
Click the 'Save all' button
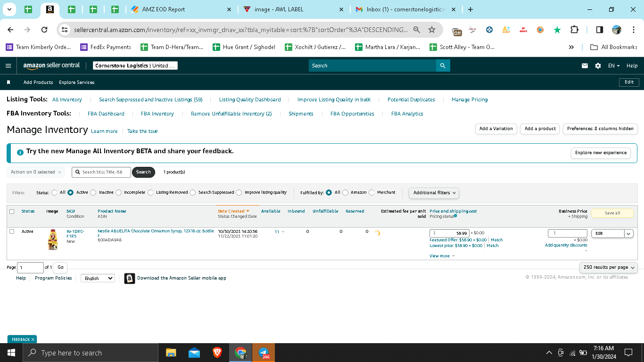click(x=612, y=213)
